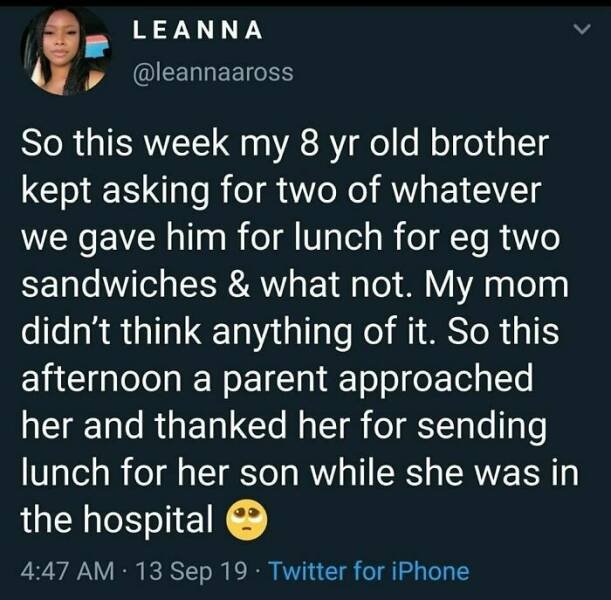Image resolution: width=611 pixels, height=600 pixels.
Task: Click the 13 Sep 19 date
Action: [x=192, y=572]
